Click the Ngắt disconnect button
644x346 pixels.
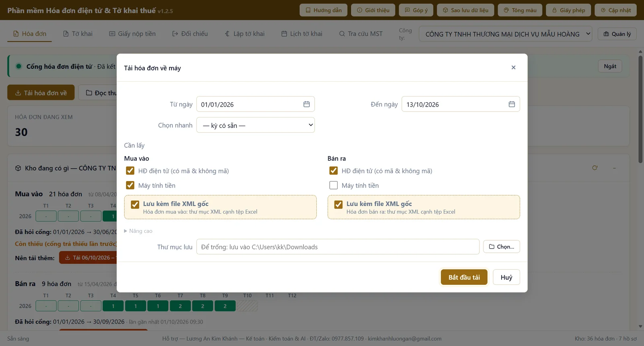pyautogui.click(x=610, y=66)
